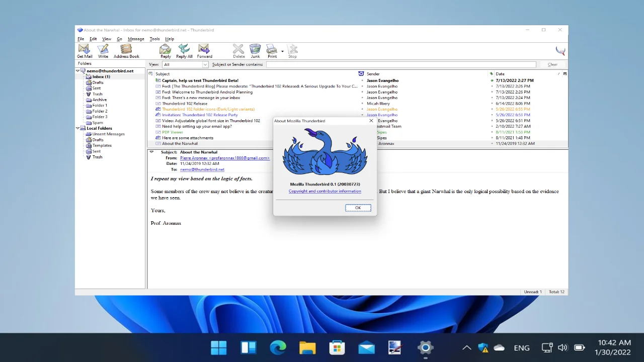
Task: Select 'Here are some attachments' message
Action: [x=188, y=138]
